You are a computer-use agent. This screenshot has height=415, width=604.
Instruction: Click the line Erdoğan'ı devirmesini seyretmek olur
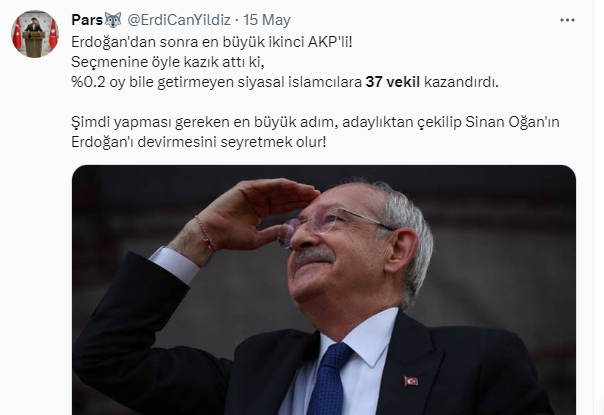[x=199, y=142]
